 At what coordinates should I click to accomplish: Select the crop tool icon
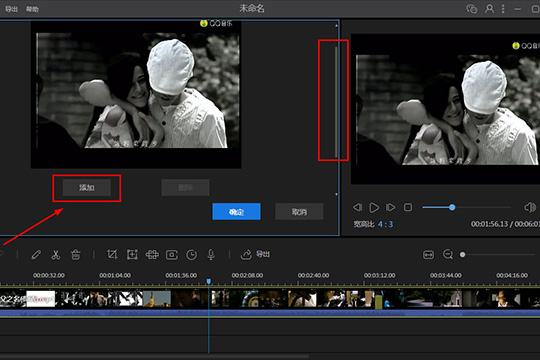[112, 255]
